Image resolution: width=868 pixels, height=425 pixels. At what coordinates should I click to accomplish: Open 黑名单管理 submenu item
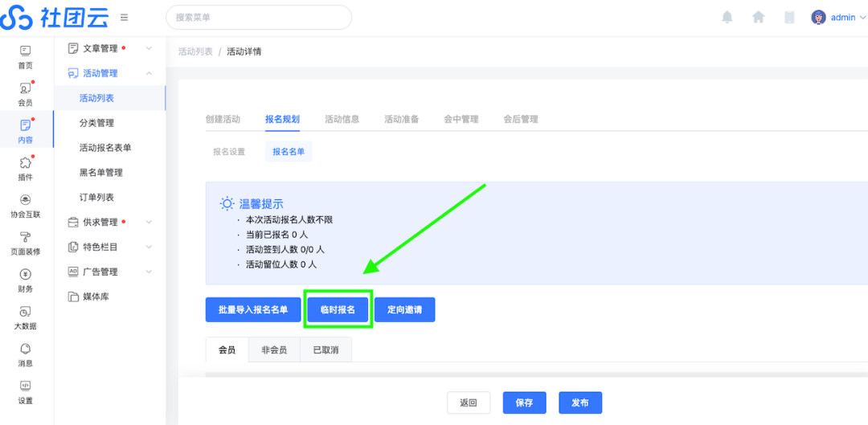(101, 173)
